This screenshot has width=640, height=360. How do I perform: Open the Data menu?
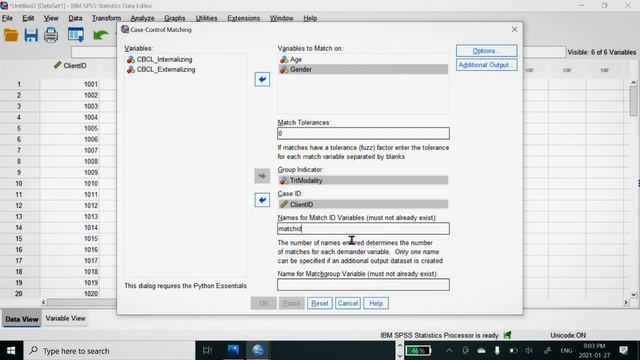point(75,18)
